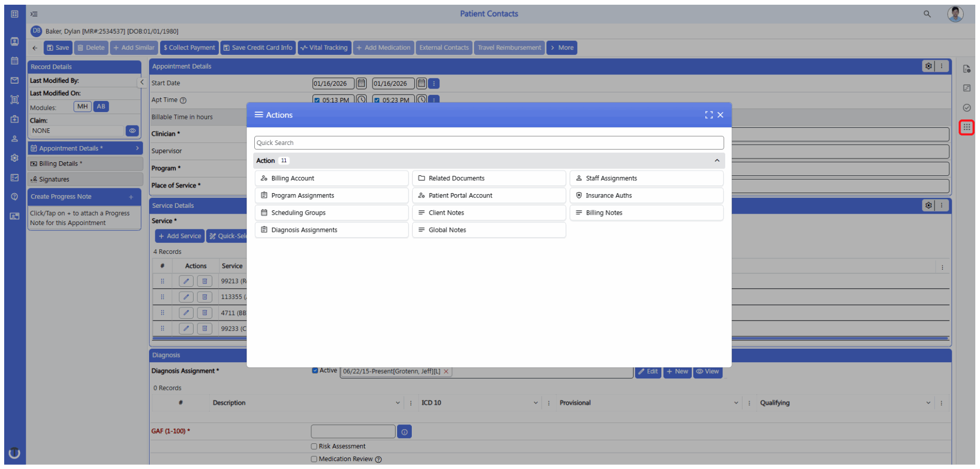
Task: Select Staff Assignments action
Action: [647, 178]
